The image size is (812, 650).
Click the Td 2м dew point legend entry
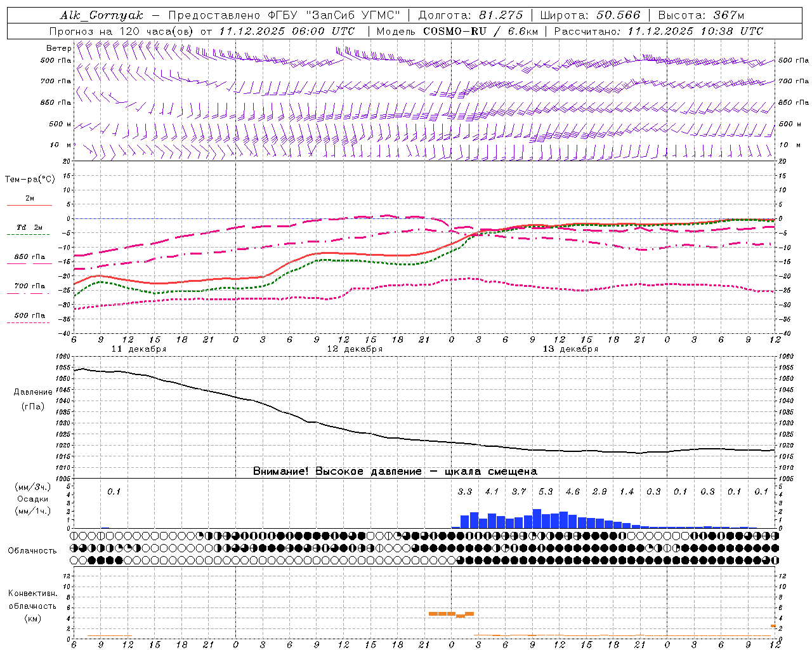click(30, 227)
